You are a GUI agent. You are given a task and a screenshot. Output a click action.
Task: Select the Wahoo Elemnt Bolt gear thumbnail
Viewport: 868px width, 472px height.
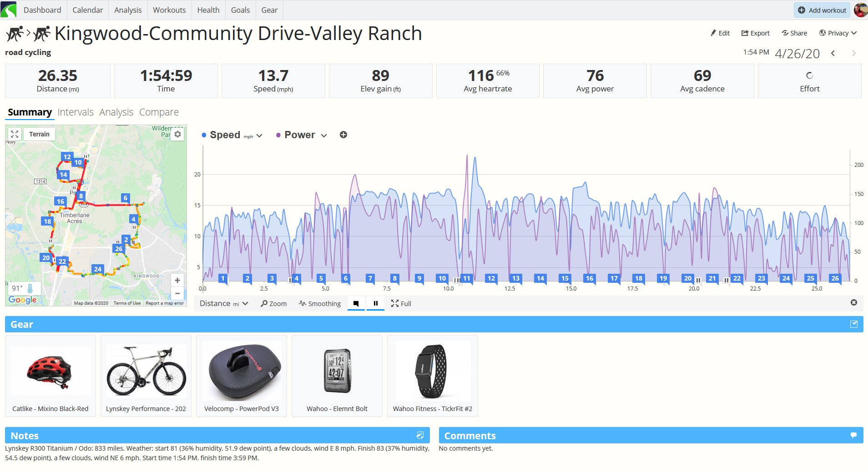coord(337,376)
